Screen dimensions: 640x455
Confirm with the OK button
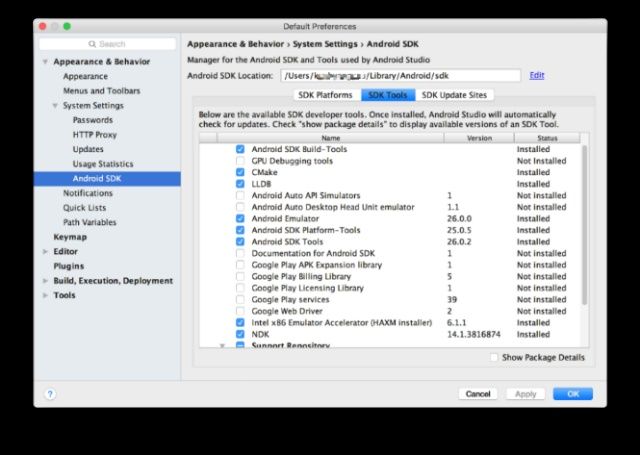click(573, 394)
